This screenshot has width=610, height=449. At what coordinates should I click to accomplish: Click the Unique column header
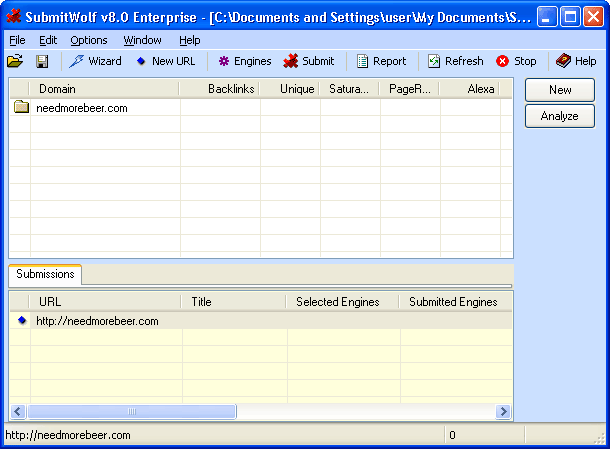click(x=289, y=89)
